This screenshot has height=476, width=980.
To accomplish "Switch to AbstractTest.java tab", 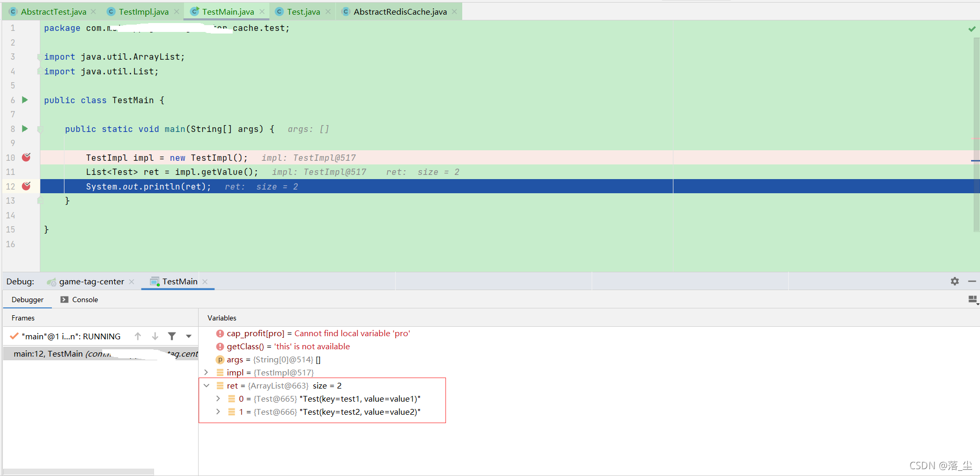I will pos(53,12).
